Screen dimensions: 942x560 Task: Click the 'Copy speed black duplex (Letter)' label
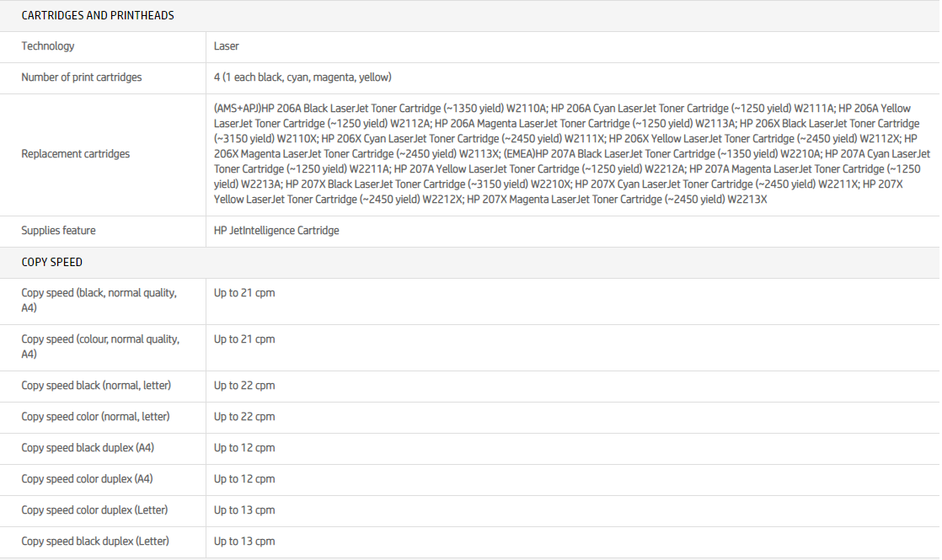[95, 541]
